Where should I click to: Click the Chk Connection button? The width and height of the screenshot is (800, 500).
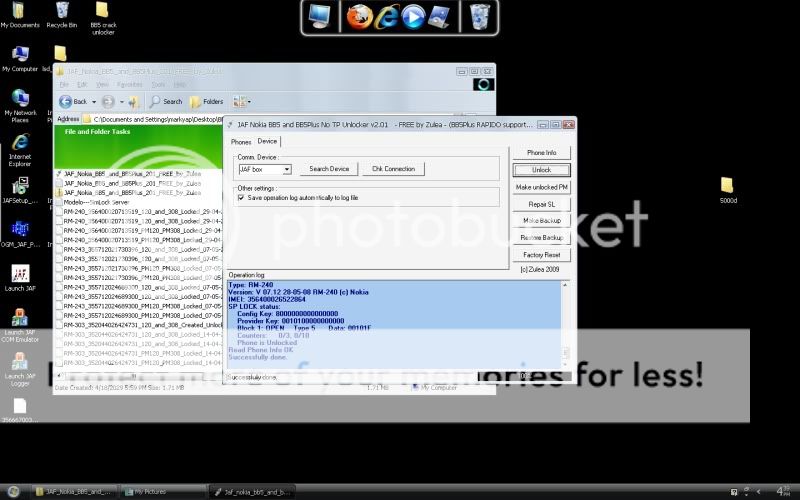point(393,169)
